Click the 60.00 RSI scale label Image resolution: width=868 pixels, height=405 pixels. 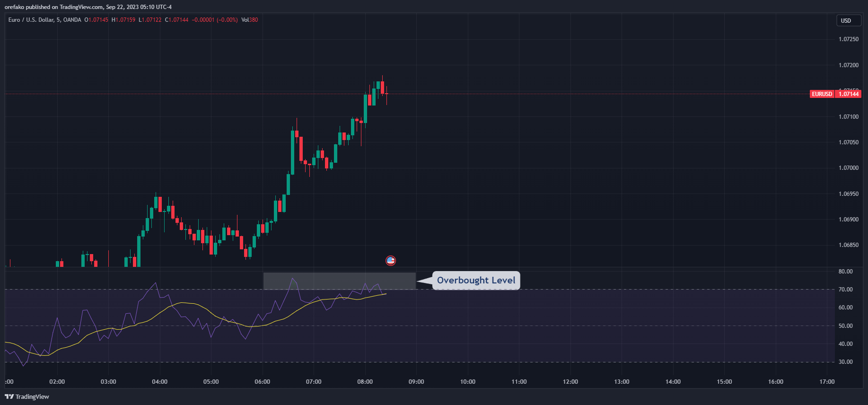click(x=846, y=308)
